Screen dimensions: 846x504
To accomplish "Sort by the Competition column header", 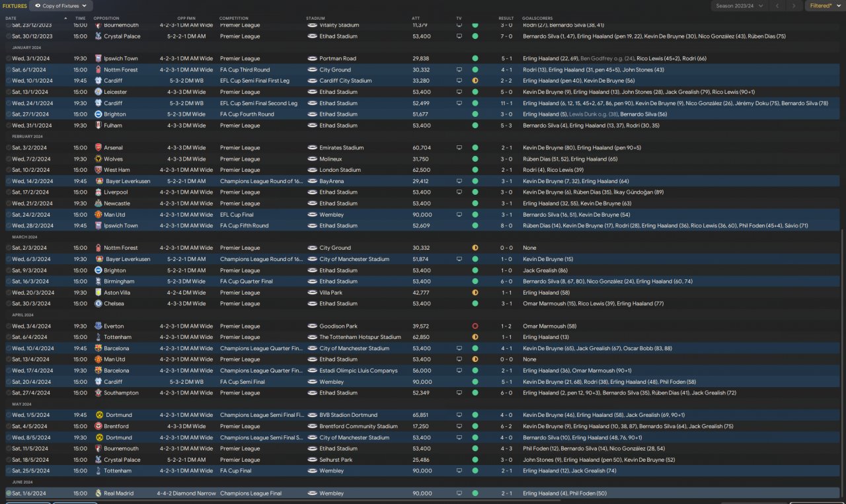I will (234, 18).
